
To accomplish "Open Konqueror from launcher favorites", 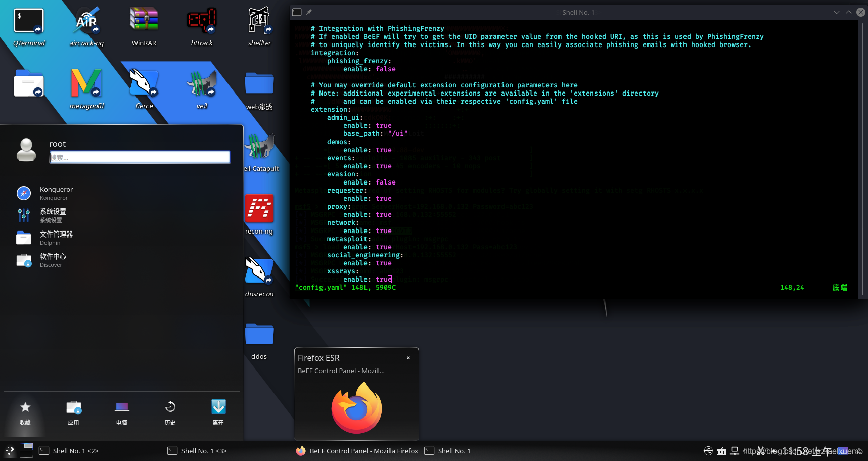I will click(121, 193).
